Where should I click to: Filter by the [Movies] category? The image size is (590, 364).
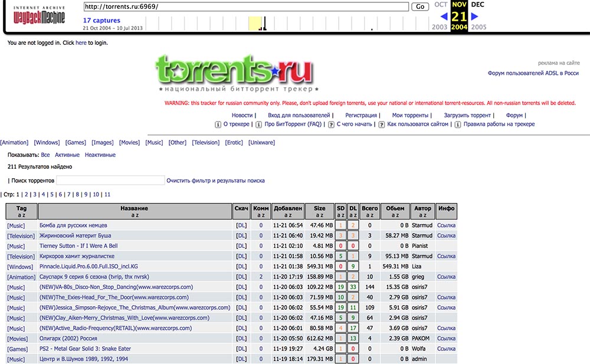coord(129,143)
